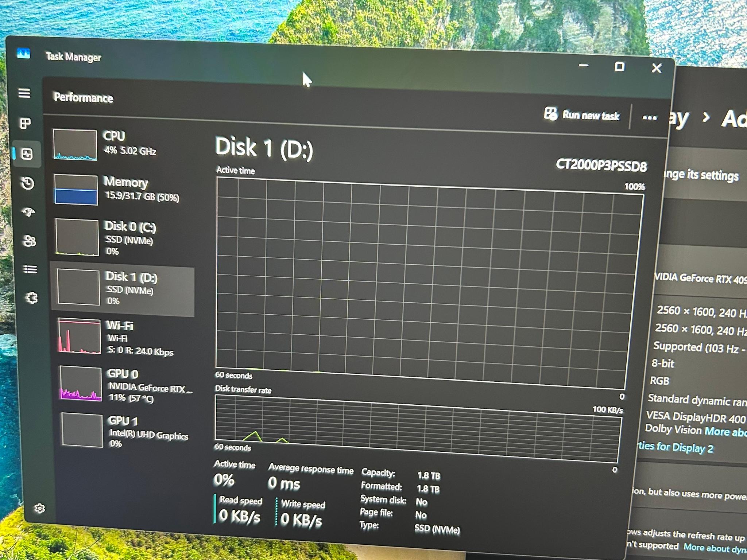Open the App history page icon
This screenshot has width=747, height=560.
[x=28, y=183]
